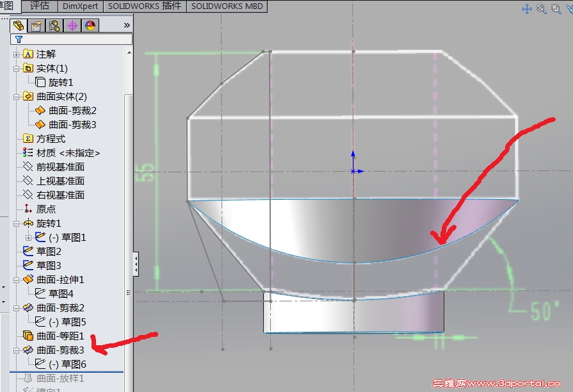The image size is (573, 392).
Task: Click the tree filter funnel icon
Action: coord(19,39)
